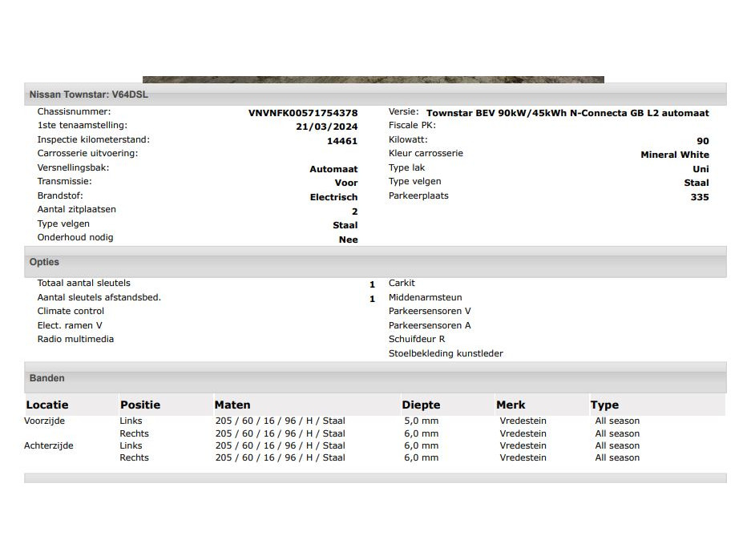747x560 pixels.
Task: Select parking spot number 335
Action: pyautogui.click(x=699, y=197)
